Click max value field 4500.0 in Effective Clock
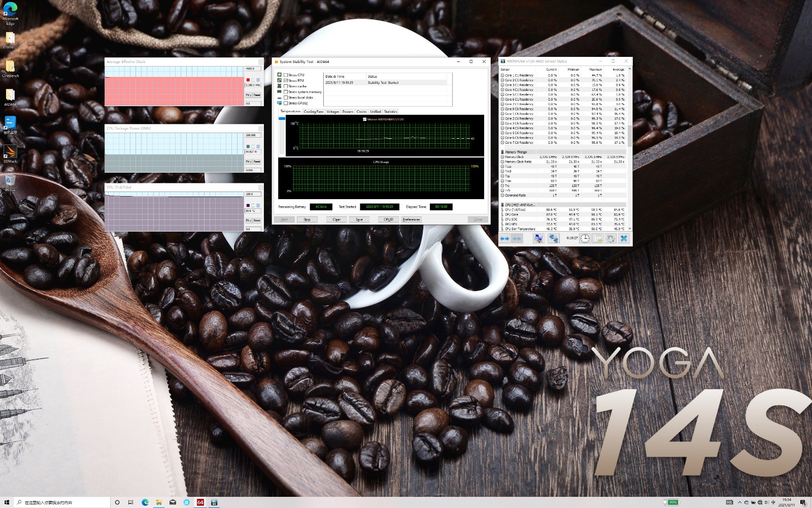Screen dimensions: 812x508 click(253, 68)
